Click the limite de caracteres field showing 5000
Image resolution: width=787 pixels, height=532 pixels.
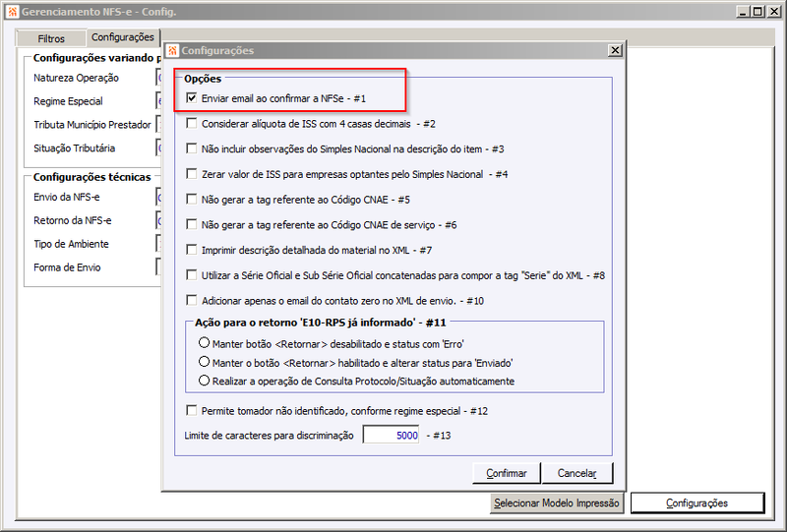(391, 435)
